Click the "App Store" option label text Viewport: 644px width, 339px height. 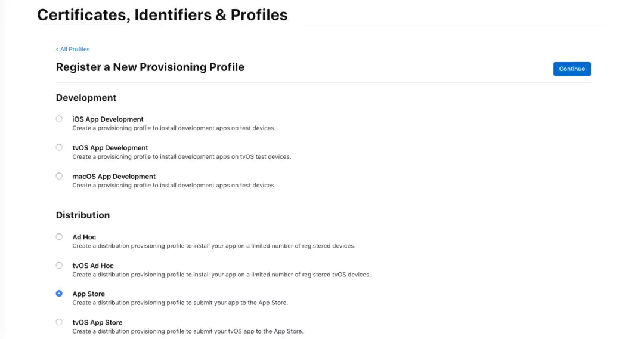(88, 294)
